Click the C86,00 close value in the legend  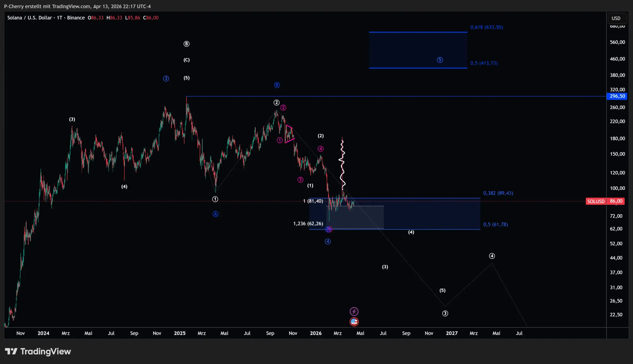[x=151, y=18]
